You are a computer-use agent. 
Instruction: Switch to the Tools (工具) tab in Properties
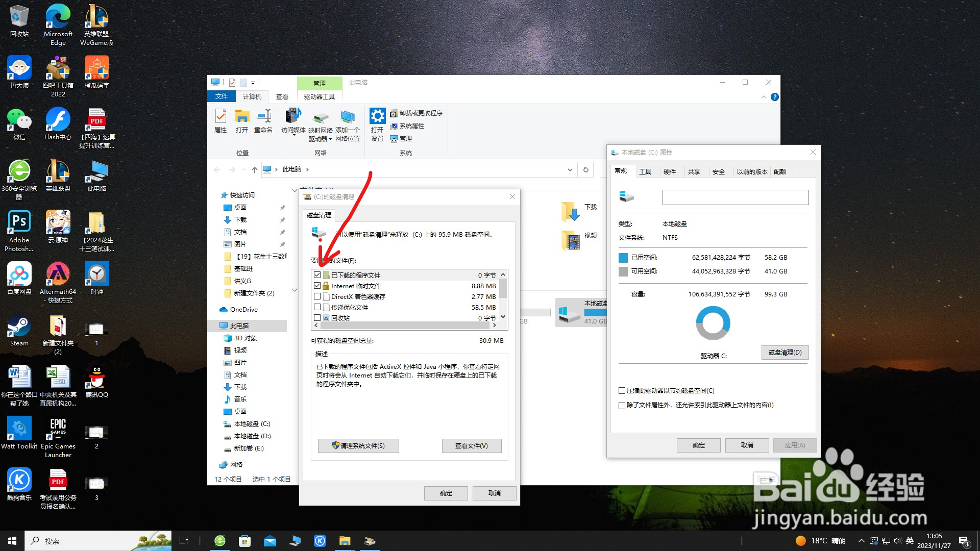[645, 171]
